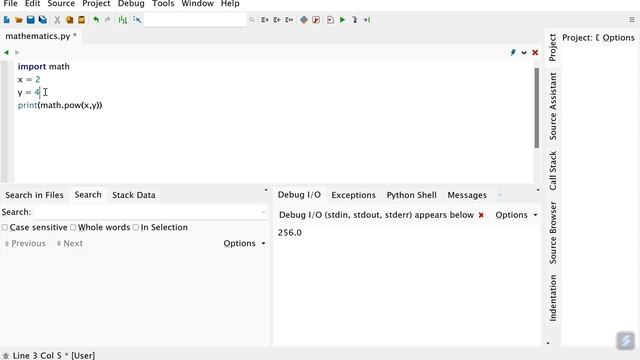Click the floating blue square icon bottom-right

point(626,340)
